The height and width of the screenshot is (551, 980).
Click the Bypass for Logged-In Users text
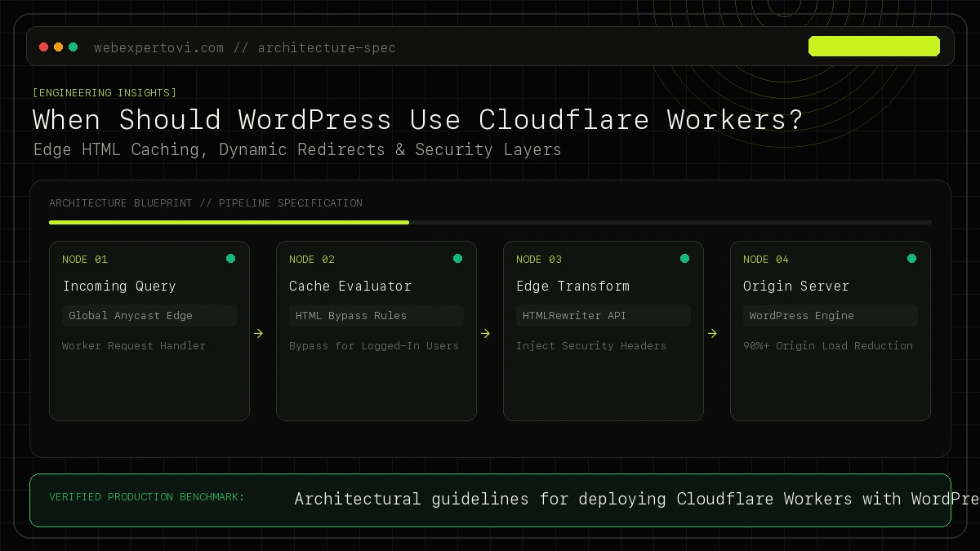tap(374, 345)
